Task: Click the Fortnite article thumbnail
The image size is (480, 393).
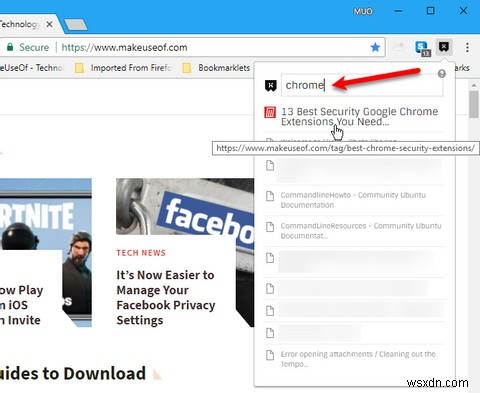Action: 46,213
